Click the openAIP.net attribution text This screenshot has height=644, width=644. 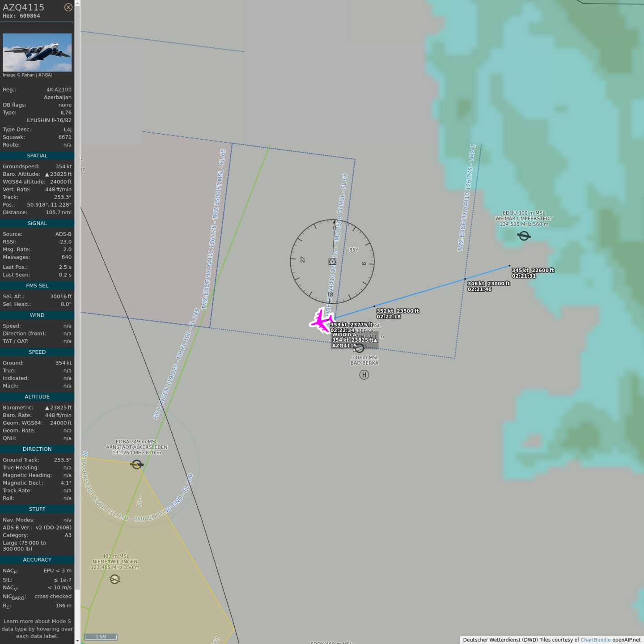626,640
